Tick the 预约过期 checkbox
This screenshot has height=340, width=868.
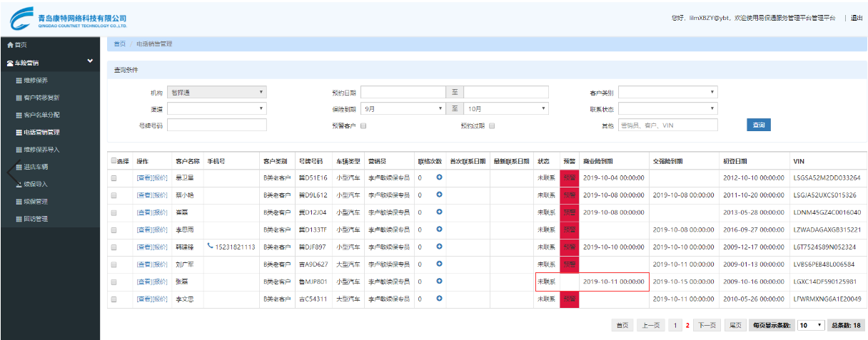[492, 125]
